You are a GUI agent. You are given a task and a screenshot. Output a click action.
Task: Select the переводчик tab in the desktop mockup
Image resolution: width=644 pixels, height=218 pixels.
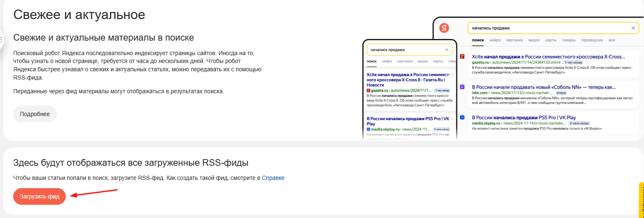coord(592,40)
